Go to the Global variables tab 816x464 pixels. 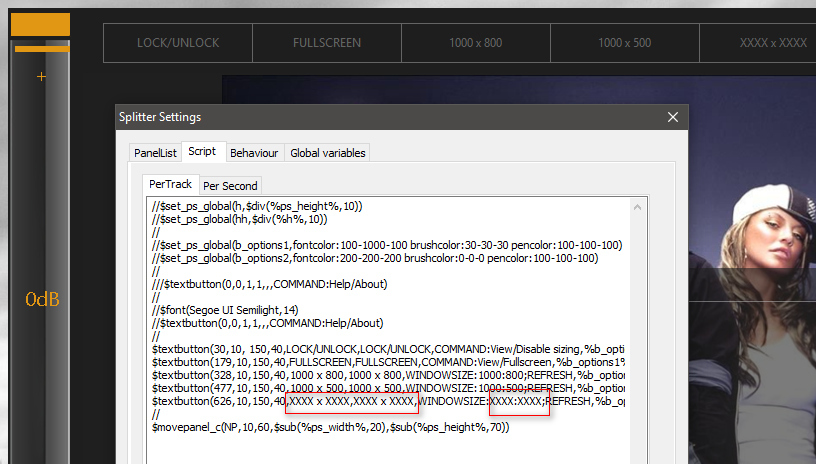[327, 153]
